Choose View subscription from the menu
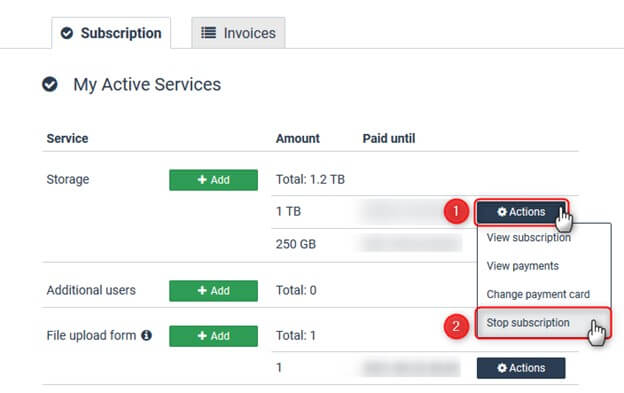 tap(528, 237)
